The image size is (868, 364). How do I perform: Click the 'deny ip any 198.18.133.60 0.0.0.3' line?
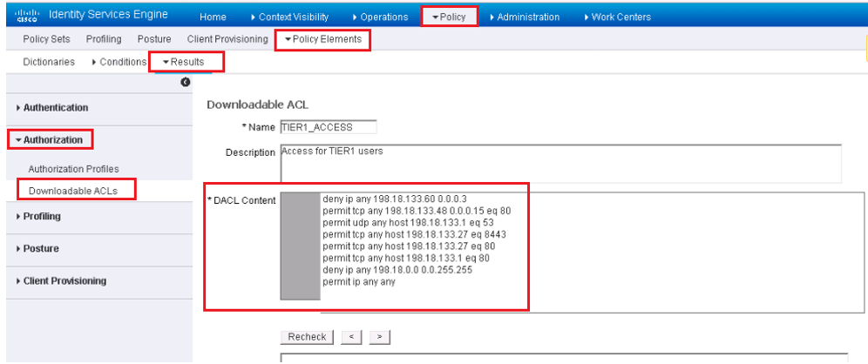click(x=396, y=198)
